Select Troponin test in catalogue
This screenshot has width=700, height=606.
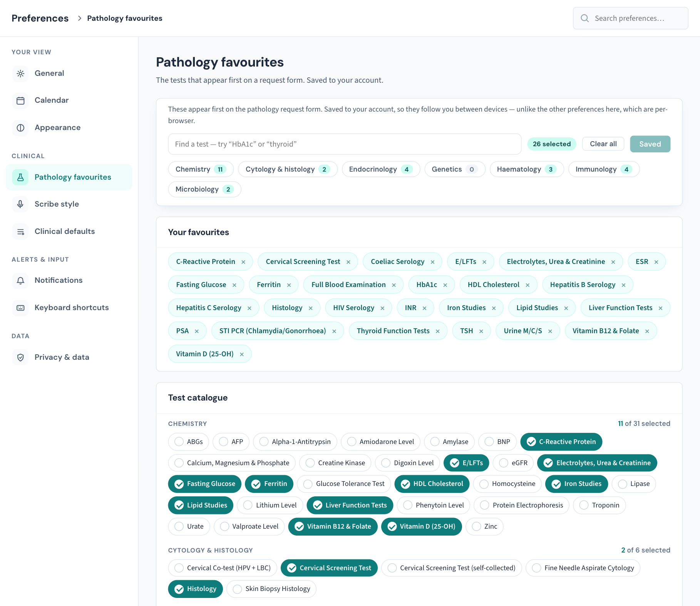click(600, 505)
